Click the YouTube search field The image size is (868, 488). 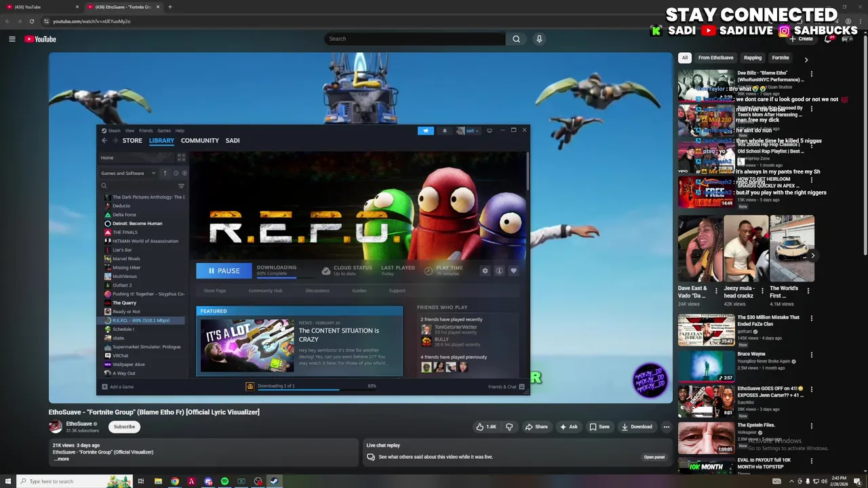pos(414,39)
